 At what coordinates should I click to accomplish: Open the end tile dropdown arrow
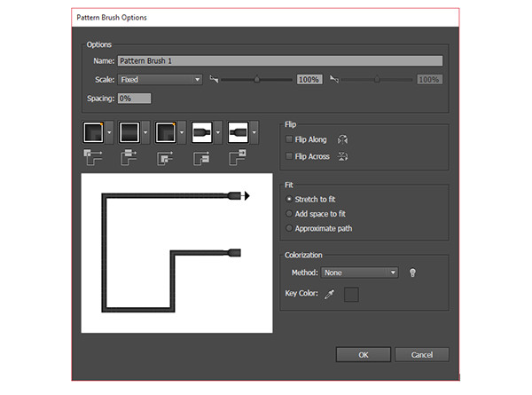[x=254, y=132]
